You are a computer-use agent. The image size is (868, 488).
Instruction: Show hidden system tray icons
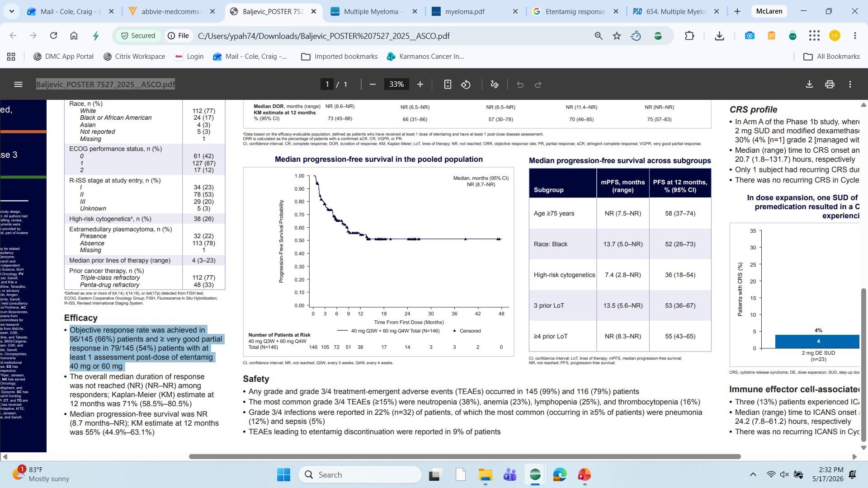(x=753, y=474)
